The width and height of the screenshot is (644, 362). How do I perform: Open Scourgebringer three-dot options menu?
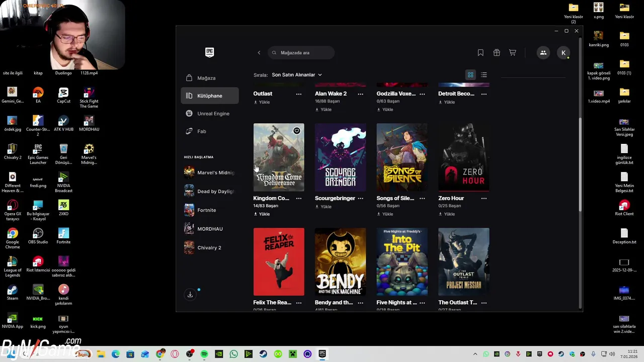360,199
